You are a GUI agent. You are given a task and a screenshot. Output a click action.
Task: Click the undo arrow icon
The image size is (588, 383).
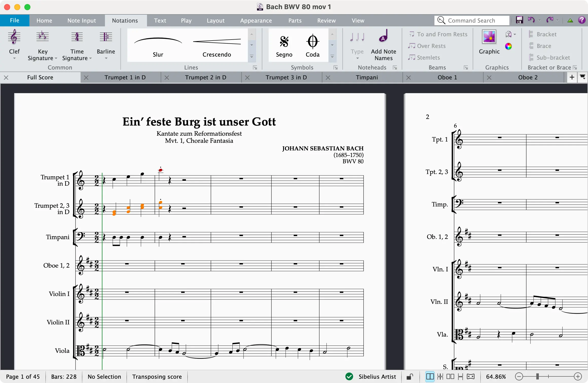pyautogui.click(x=531, y=20)
